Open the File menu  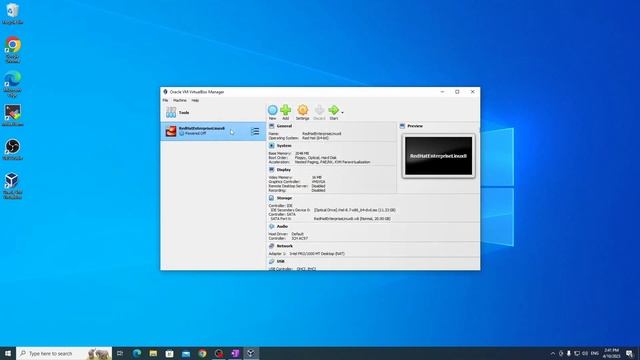[x=165, y=100]
